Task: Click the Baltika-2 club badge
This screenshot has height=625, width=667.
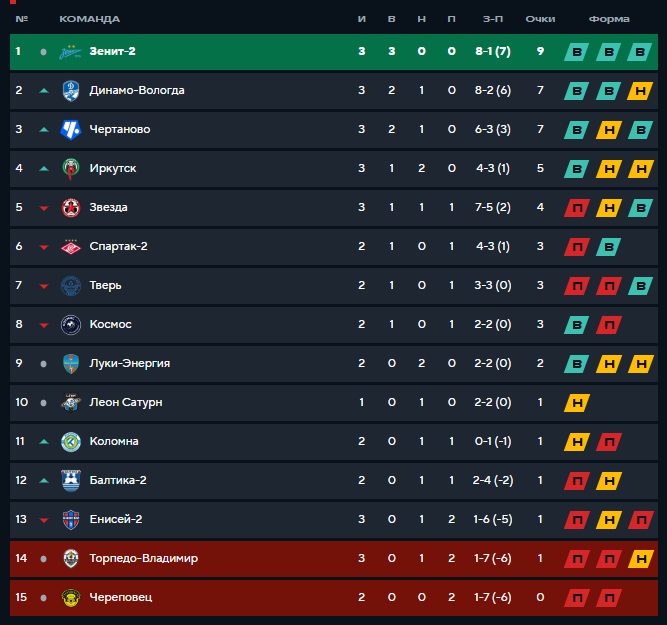Action: (x=71, y=480)
